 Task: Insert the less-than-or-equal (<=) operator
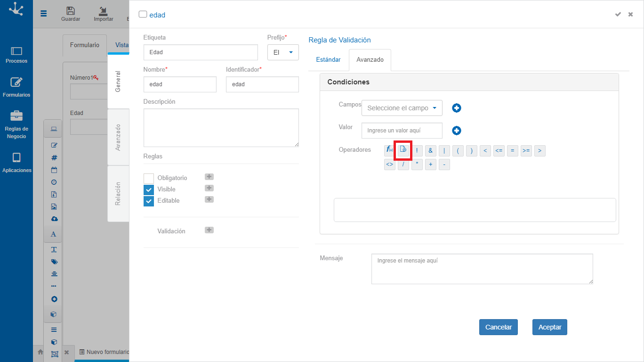coord(499,151)
